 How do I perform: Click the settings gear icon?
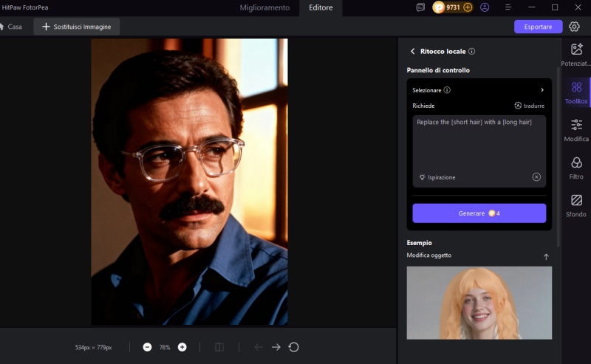click(x=574, y=27)
